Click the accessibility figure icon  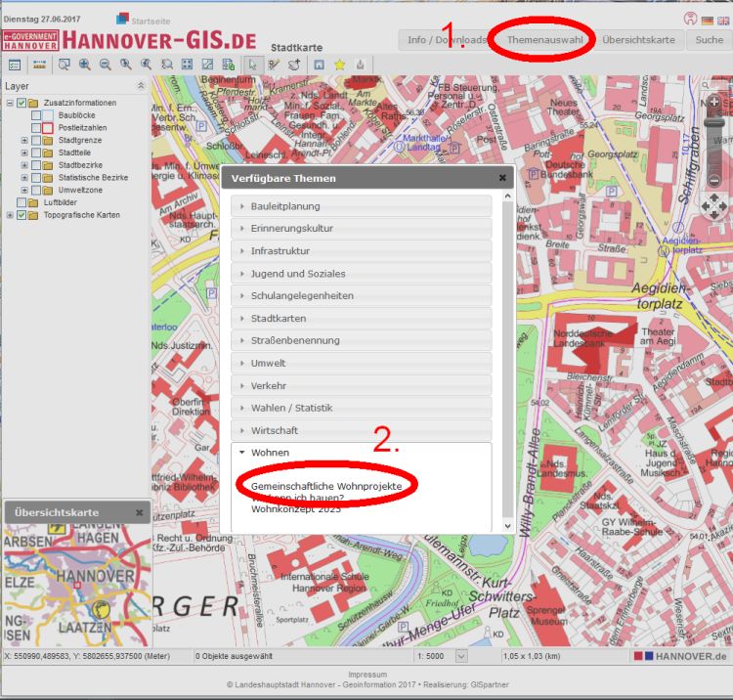click(690, 19)
